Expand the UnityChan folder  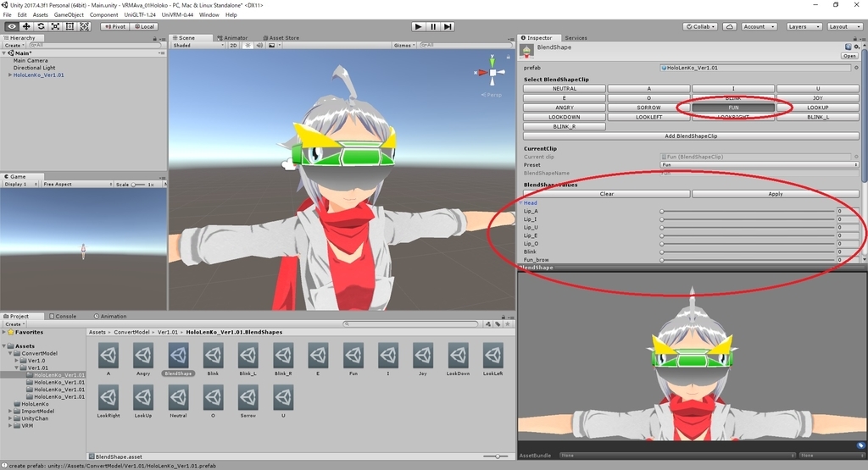pyautogui.click(x=10, y=418)
